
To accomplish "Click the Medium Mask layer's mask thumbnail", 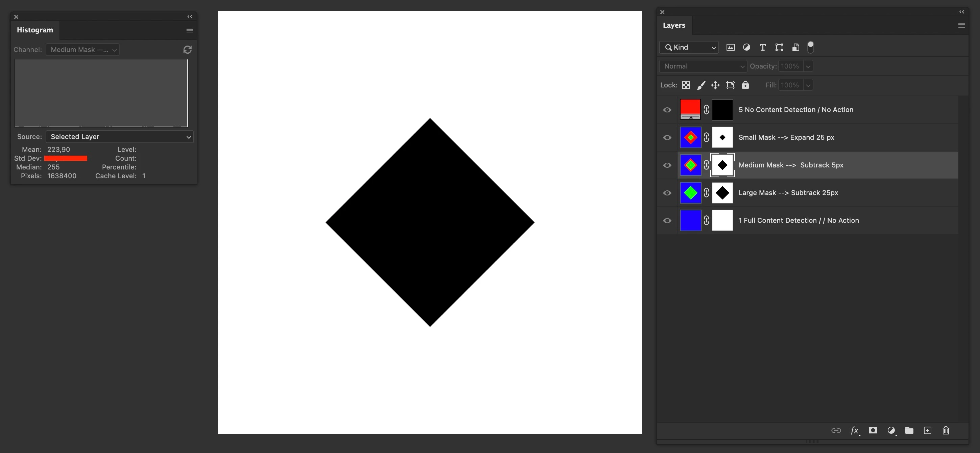I will 722,165.
